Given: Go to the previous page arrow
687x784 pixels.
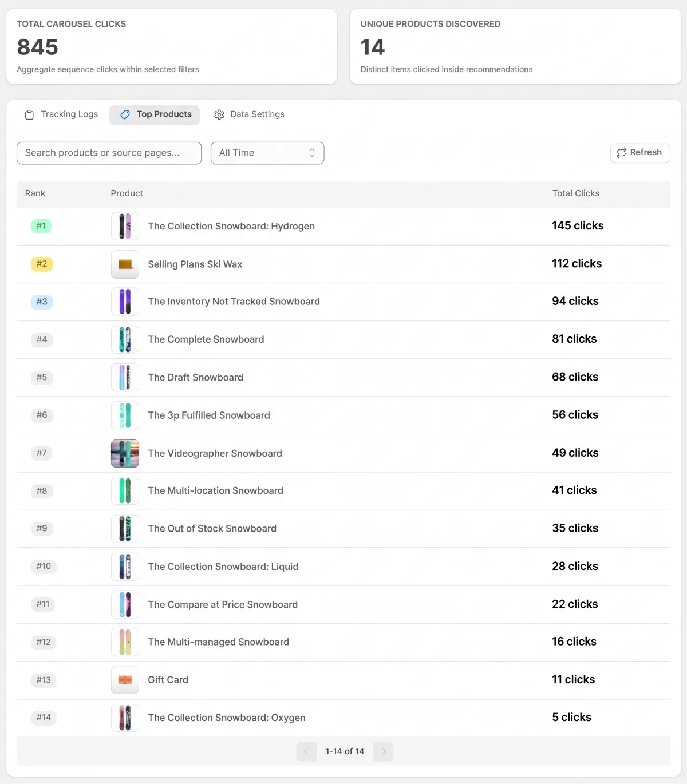Looking at the screenshot, I should [306, 751].
